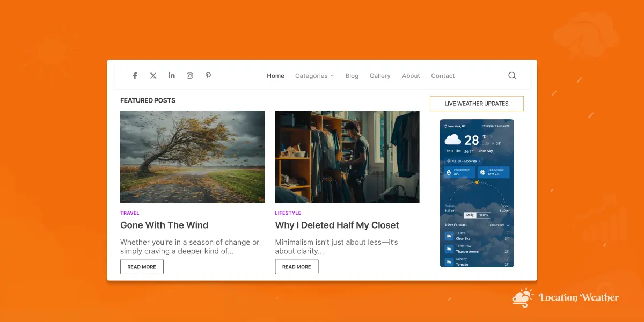Visit the LinkedIn profile icon
The height and width of the screenshot is (322, 644).
tap(172, 76)
